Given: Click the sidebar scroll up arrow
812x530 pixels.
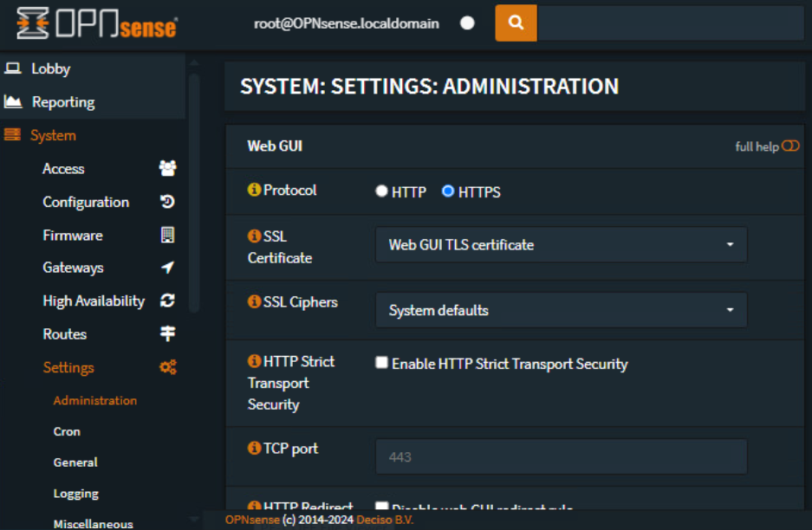Looking at the screenshot, I should 194,62.
